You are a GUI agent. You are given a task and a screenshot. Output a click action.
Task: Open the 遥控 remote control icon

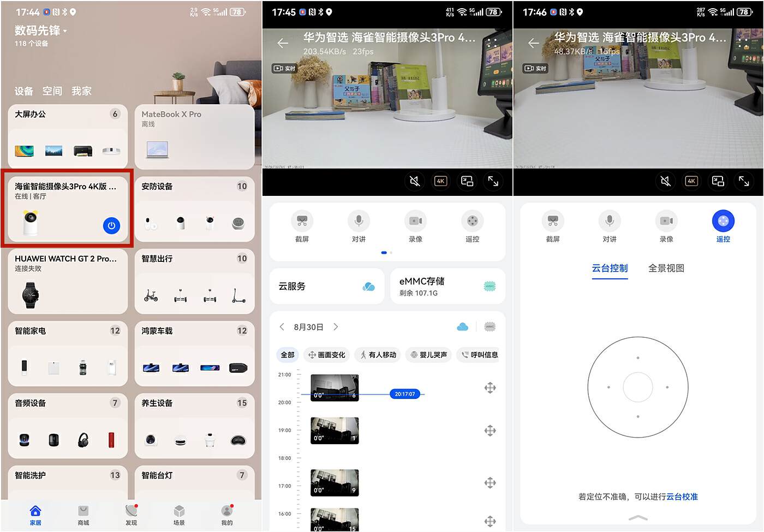click(x=472, y=221)
